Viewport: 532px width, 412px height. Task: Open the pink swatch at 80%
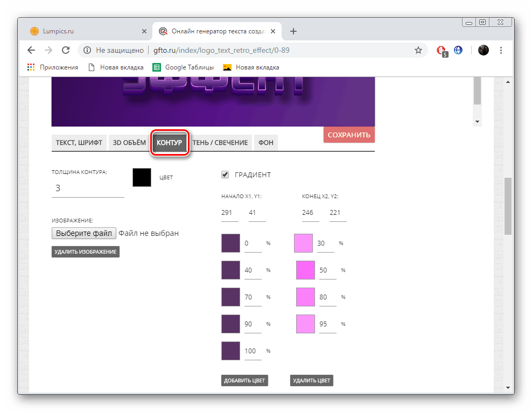305,297
